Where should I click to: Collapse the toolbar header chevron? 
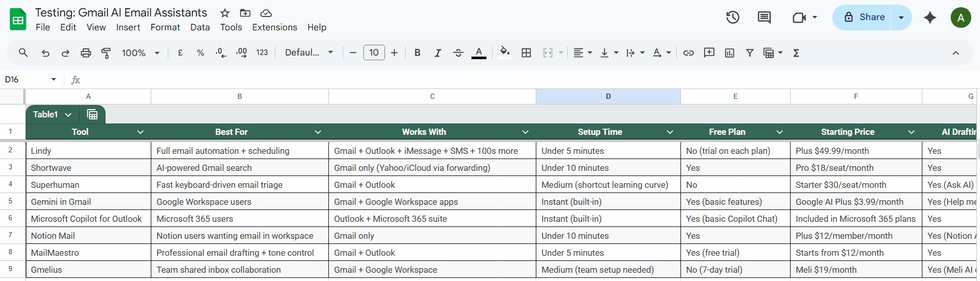click(956, 52)
